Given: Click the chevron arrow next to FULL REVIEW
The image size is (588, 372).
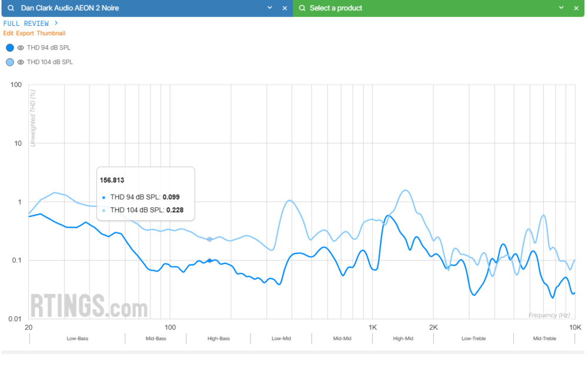Looking at the screenshot, I should (57, 23).
